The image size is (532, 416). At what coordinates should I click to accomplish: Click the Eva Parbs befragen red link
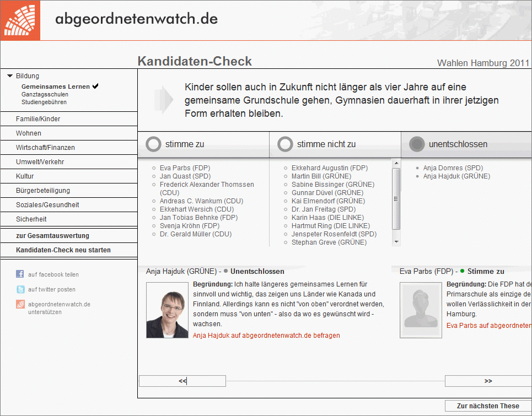pyautogui.click(x=489, y=326)
